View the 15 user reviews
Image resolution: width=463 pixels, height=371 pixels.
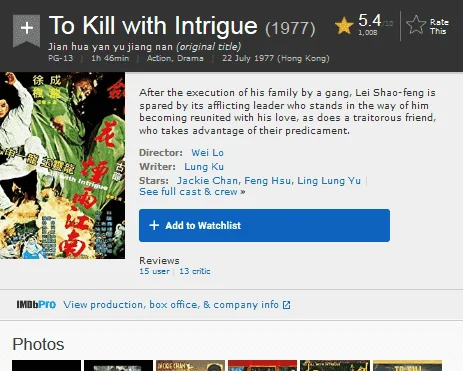154,271
